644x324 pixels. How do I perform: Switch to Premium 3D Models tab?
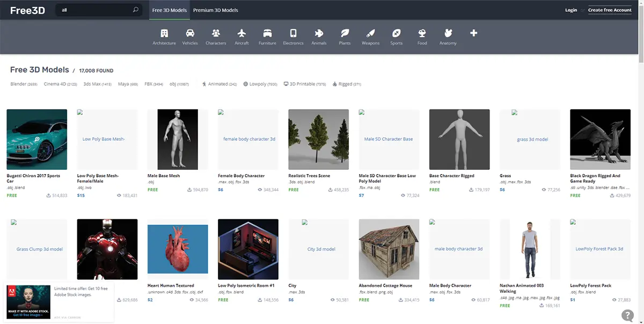coord(216,10)
